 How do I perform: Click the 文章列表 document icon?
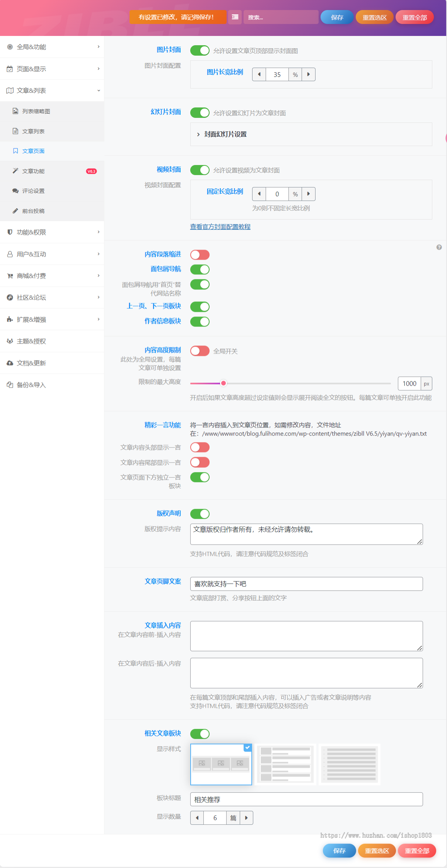click(15, 131)
